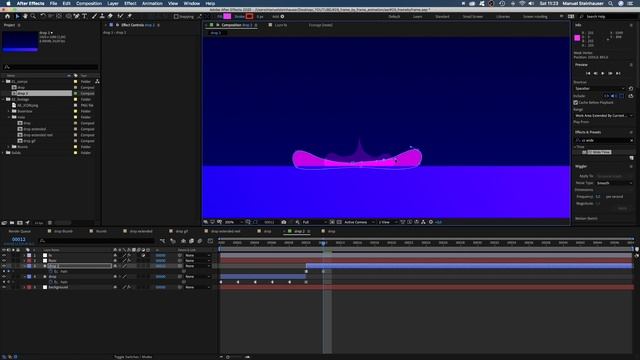Open macOS Spotlight search icon
This screenshot has height=360, width=640.
[x=610, y=3]
